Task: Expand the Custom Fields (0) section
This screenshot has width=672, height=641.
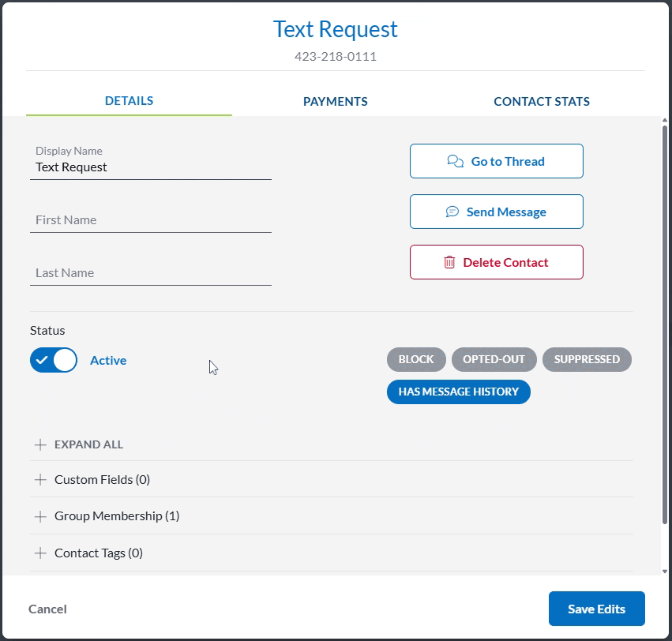Action: (332, 479)
